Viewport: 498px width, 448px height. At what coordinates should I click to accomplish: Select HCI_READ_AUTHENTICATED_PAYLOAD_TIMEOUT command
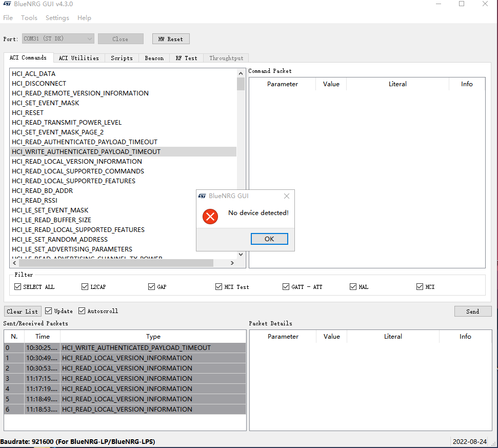(123, 142)
